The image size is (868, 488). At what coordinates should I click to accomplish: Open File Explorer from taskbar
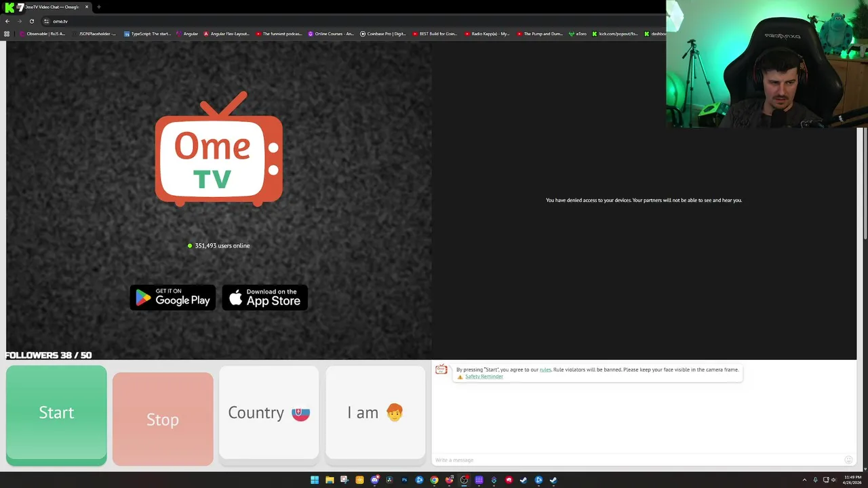pyautogui.click(x=330, y=480)
